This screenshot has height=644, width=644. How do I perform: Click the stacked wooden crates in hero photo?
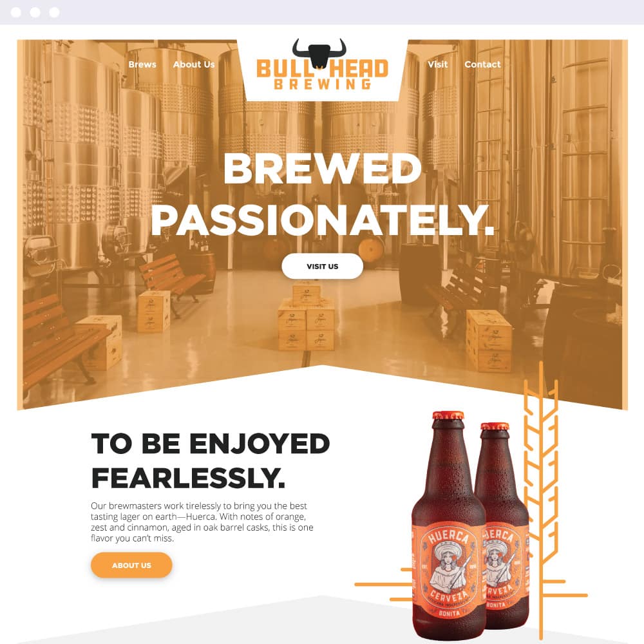tap(307, 318)
